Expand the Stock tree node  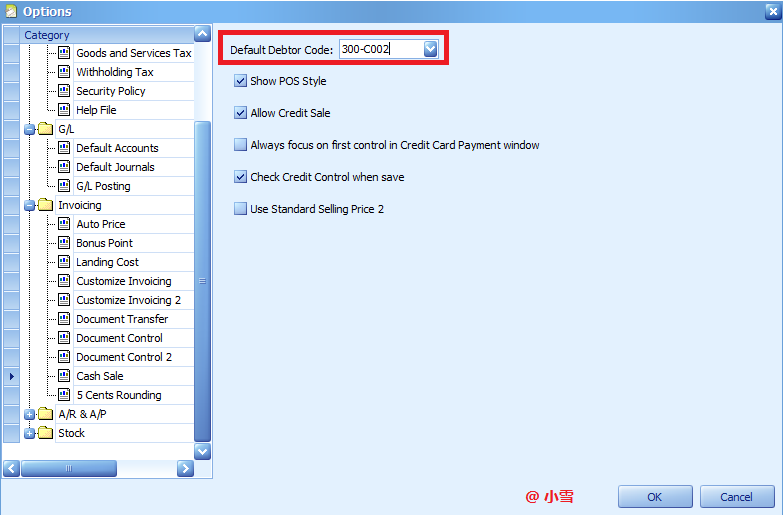click(x=29, y=434)
